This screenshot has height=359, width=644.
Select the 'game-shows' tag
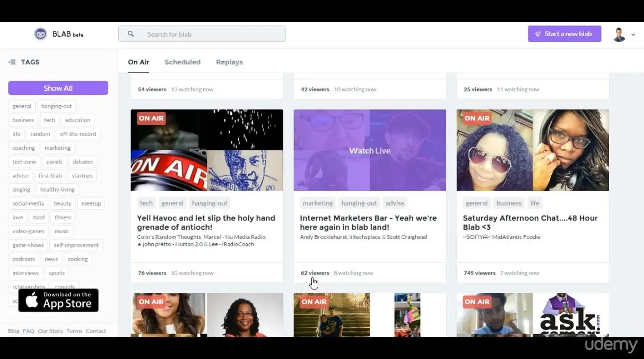[x=28, y=245]
